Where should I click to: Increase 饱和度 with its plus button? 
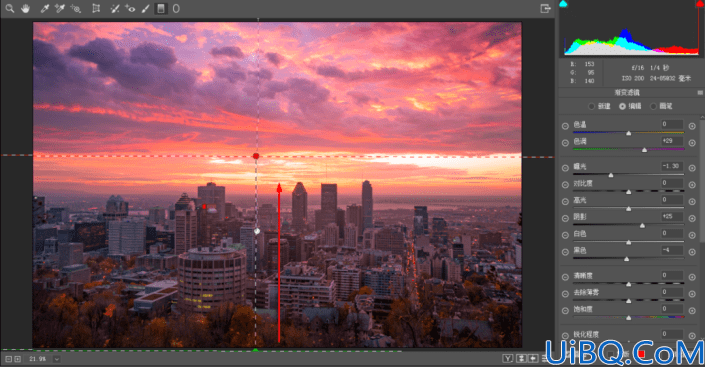[692, 310]
